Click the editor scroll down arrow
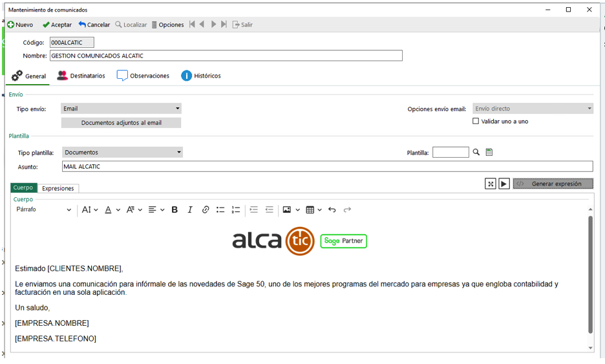Screen dimensions: 605x364 [x=590, y=348]
